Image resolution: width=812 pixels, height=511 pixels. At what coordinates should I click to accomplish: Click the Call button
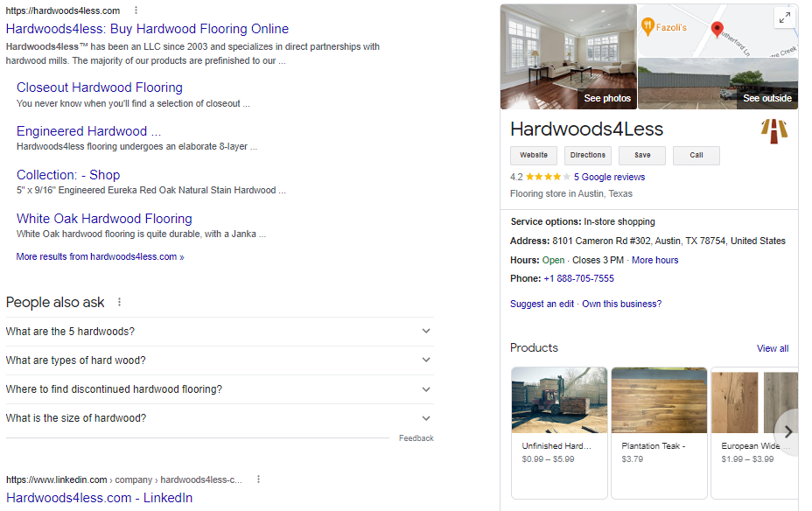pyautogui.click(x=696, y=156)
